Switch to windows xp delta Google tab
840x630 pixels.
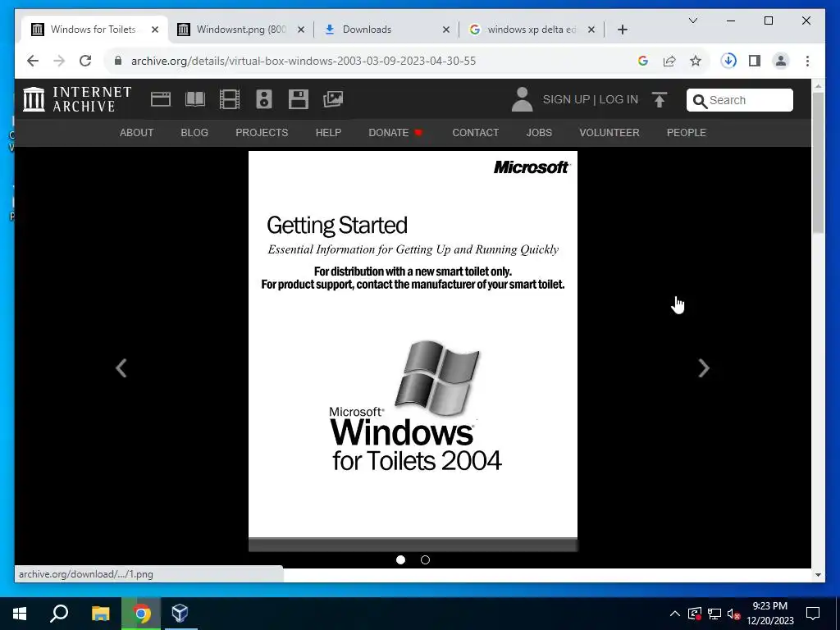tap(532, 30)
